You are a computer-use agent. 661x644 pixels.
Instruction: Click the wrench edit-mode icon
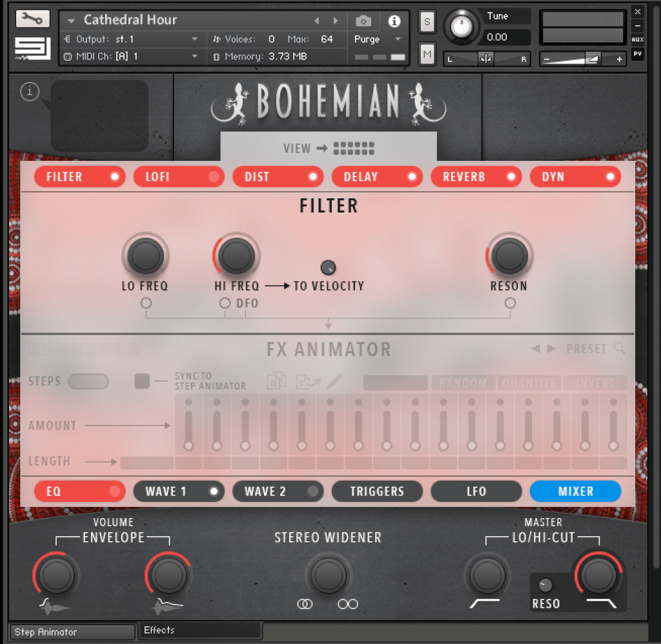32,19
